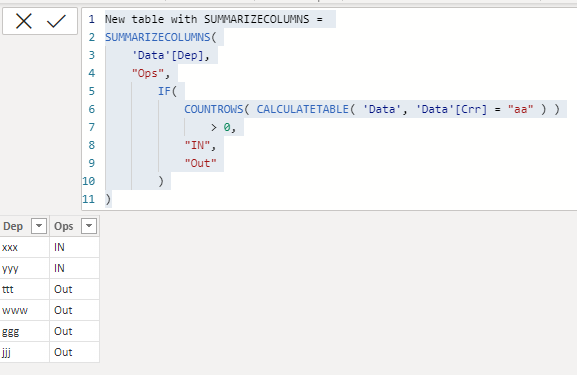Click the IN value in the yyy row

point(74,268)
